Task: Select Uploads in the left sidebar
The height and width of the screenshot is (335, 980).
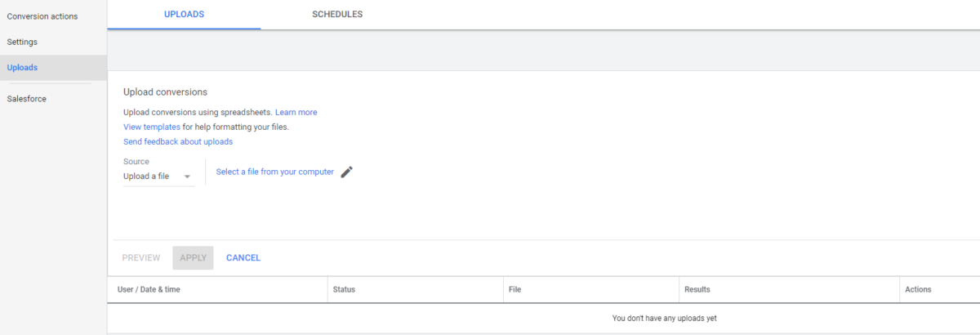Action: pyautogui.click(x=22, y=68)
